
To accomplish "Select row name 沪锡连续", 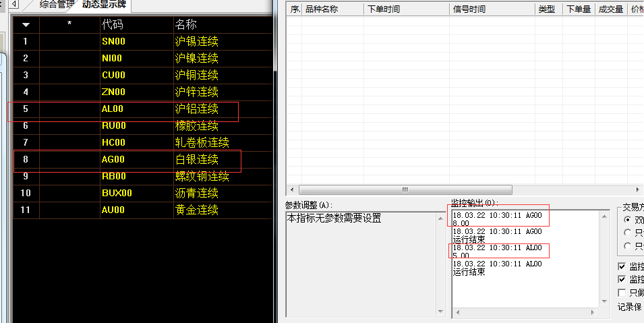I will [196, 42].
